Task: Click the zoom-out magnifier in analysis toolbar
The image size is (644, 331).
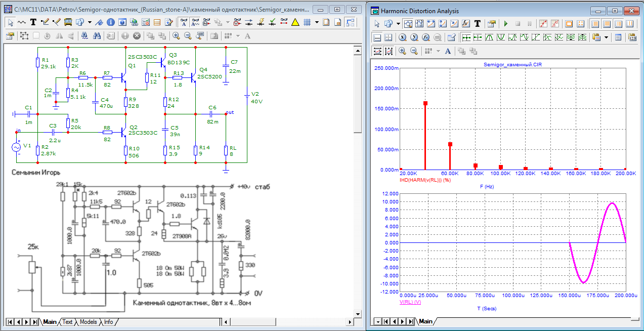Action: point(414,51)
